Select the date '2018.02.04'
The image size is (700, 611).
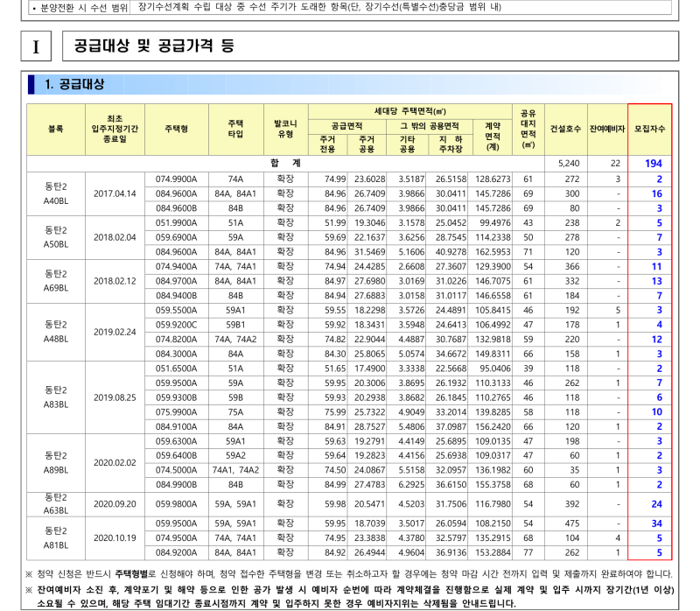point(115,237)
